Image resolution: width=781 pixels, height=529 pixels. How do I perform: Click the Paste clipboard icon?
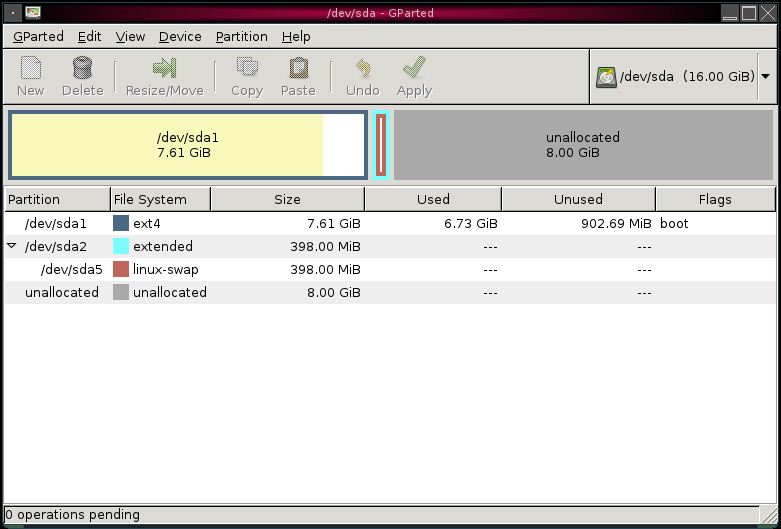[298, 68]
